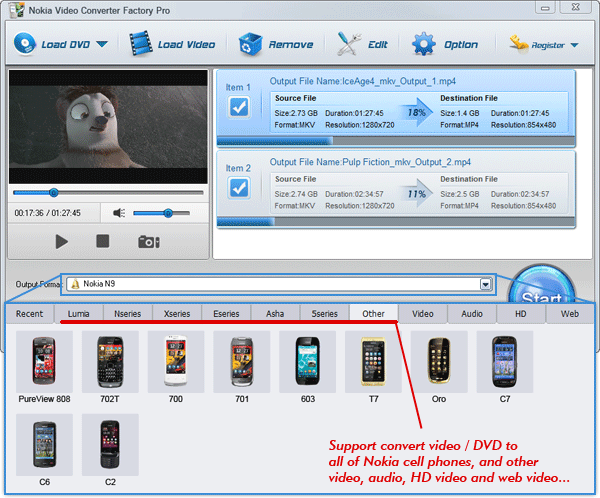The width and height of the screenshot is (600, 498).
Task: Click the video seek bar handle
Action: (54, 193)
